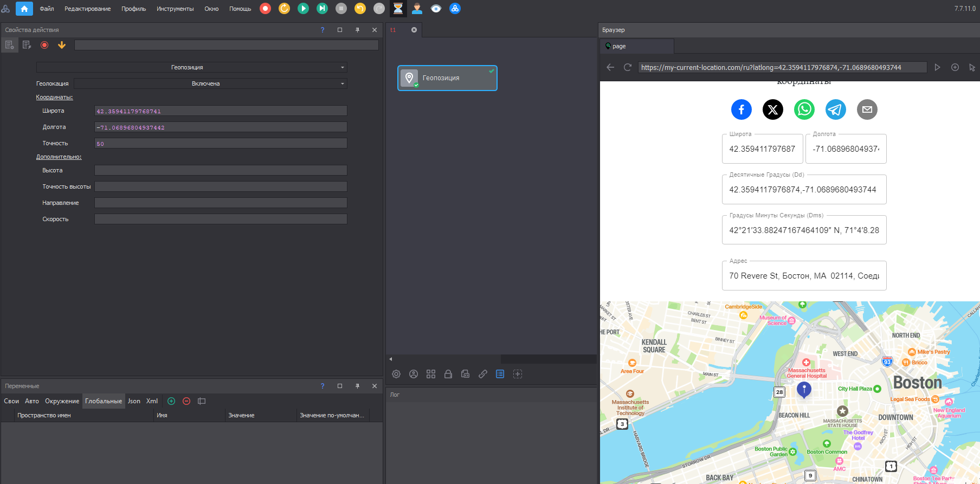Click the orange down arrow icon
This screenshot has height=484, width=980.
[62, 45]
